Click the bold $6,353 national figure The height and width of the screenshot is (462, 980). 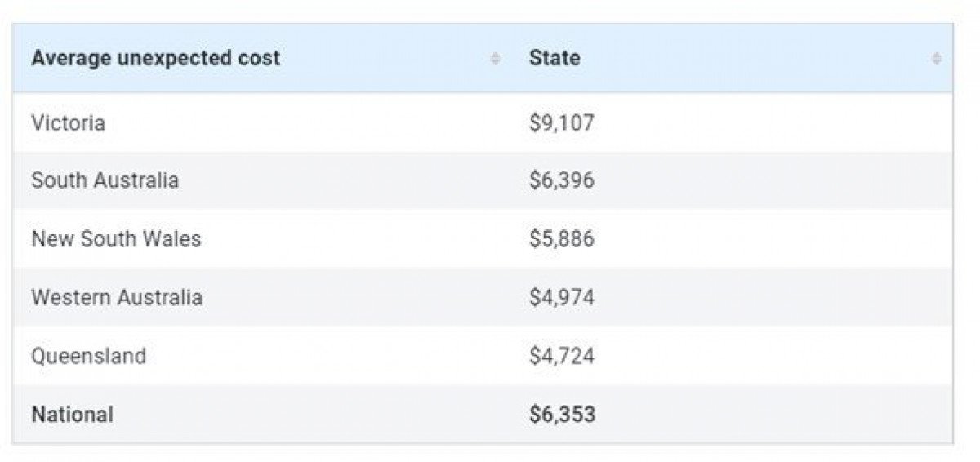click(x=562, y=414)
